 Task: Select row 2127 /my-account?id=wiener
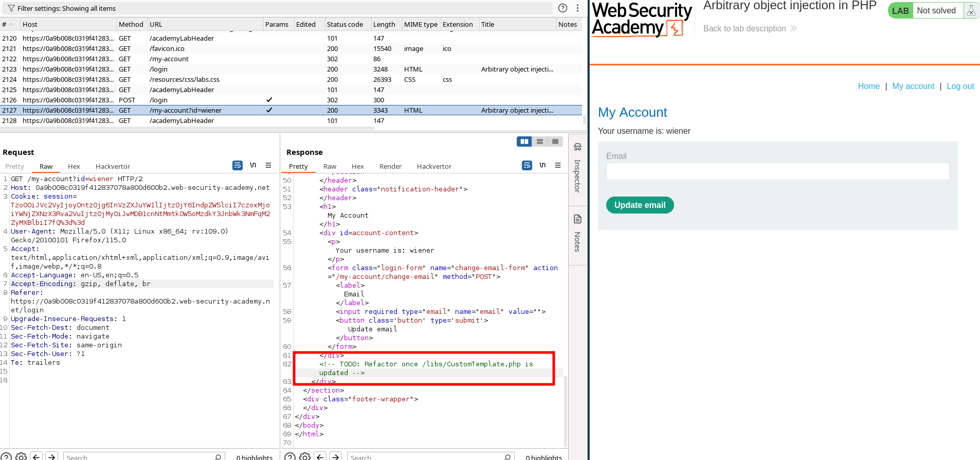click(291, 110)
